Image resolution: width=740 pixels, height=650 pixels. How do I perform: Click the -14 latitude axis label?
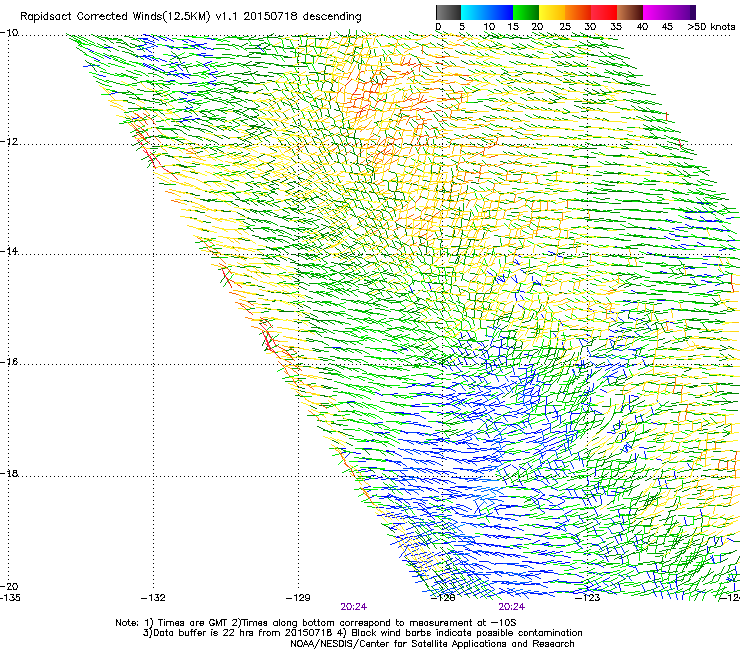point(9,251)
